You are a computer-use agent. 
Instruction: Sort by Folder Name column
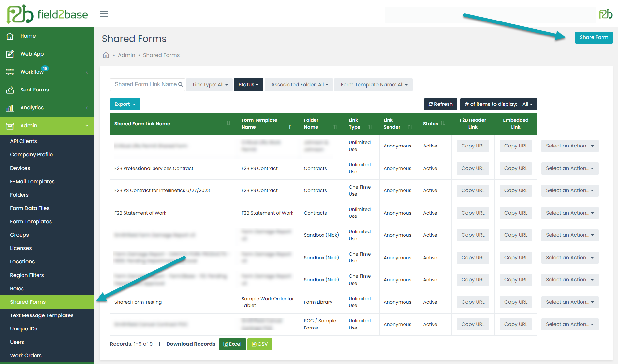pyautogui.click(x=336, y=127)
